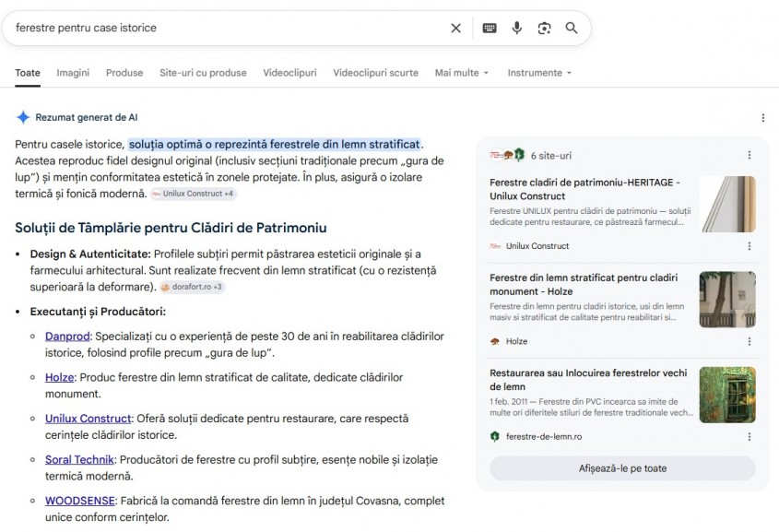Expand the Mai multe dropdown
The image size is (779, 532).
[x=462, y=73]
